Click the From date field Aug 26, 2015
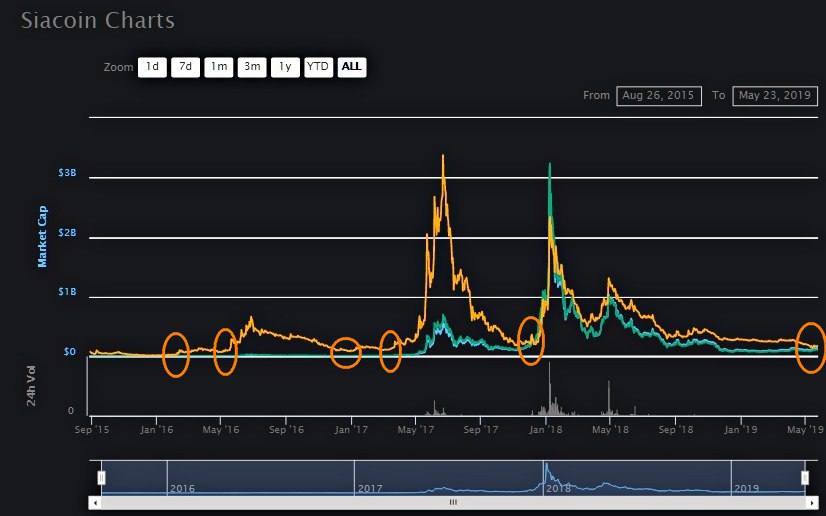Viewport: 826px width, 516px height. point(658,96)
